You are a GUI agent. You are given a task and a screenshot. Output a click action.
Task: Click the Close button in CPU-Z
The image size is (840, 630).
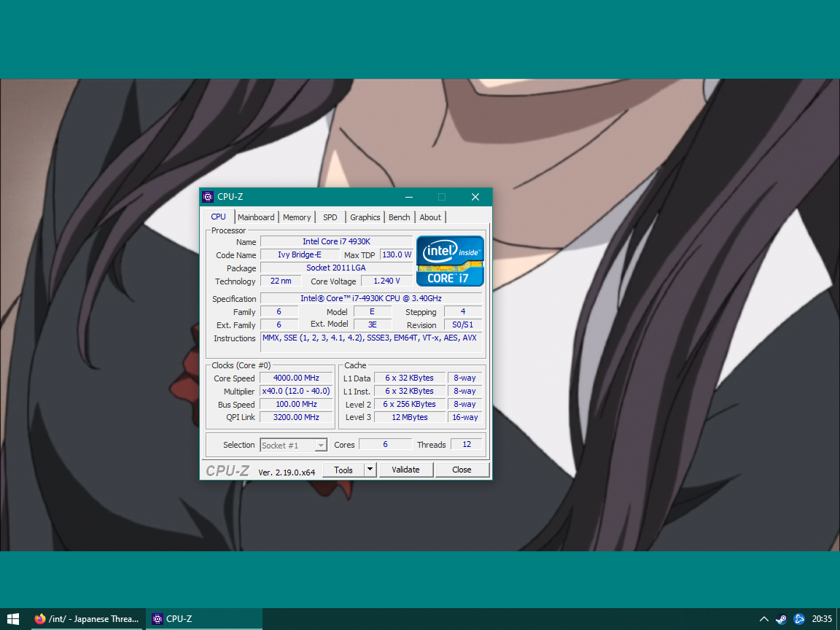click(x=462, y=470)
